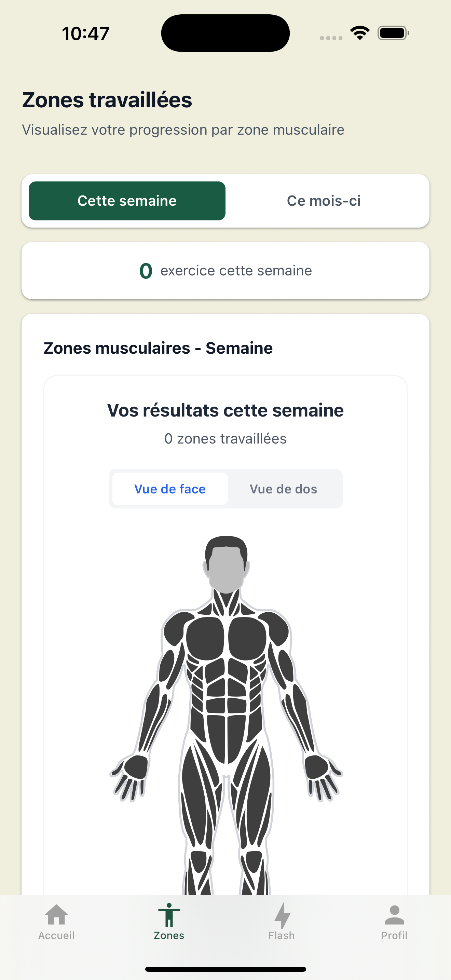Tap the 0 exercice cette semaine card
The height and width of the screenshot is (980, 451).
point(225,271)
